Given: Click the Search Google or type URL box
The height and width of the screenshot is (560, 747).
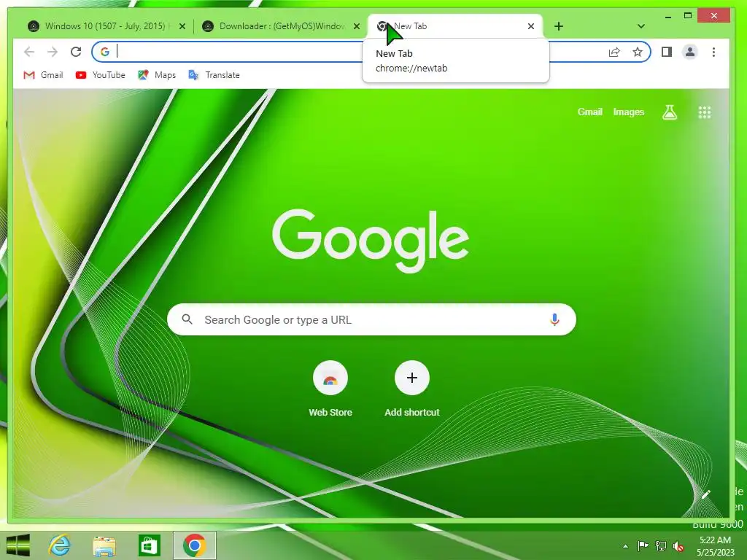Looking at the screenshot, I should tap(371, 319).
